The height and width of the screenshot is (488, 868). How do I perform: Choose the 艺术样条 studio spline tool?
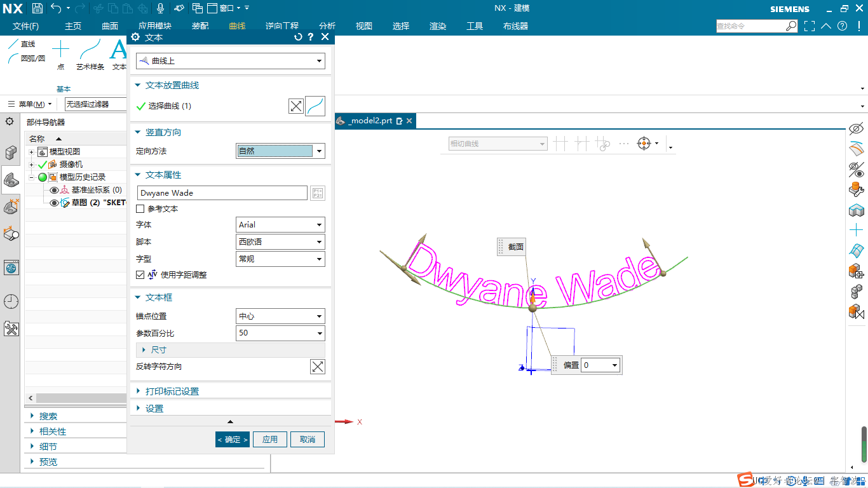tap(90, 55)
